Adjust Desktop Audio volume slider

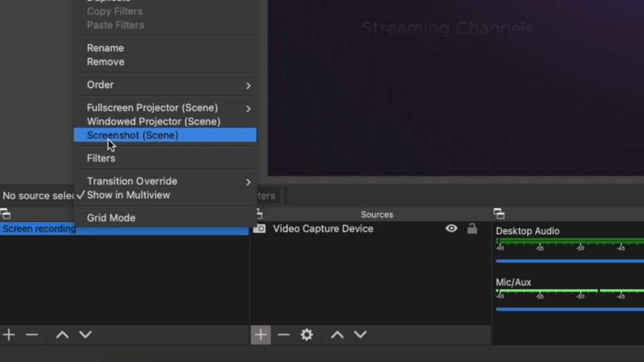coord(570,261)
